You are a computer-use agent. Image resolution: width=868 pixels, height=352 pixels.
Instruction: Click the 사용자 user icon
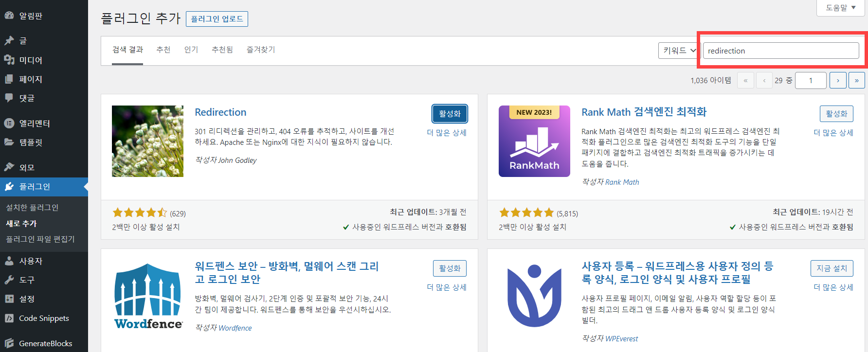click(9, 261)
